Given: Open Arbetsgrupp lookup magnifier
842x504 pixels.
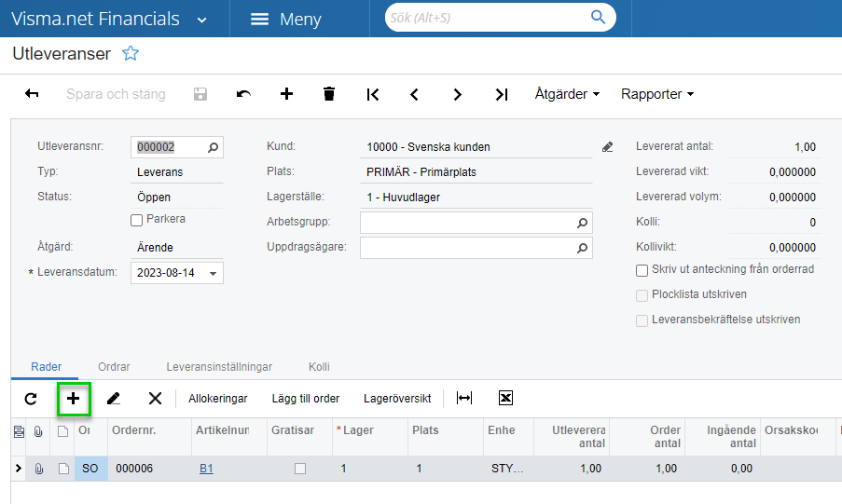Looking at the screenshot, I should tap(582, 223).
